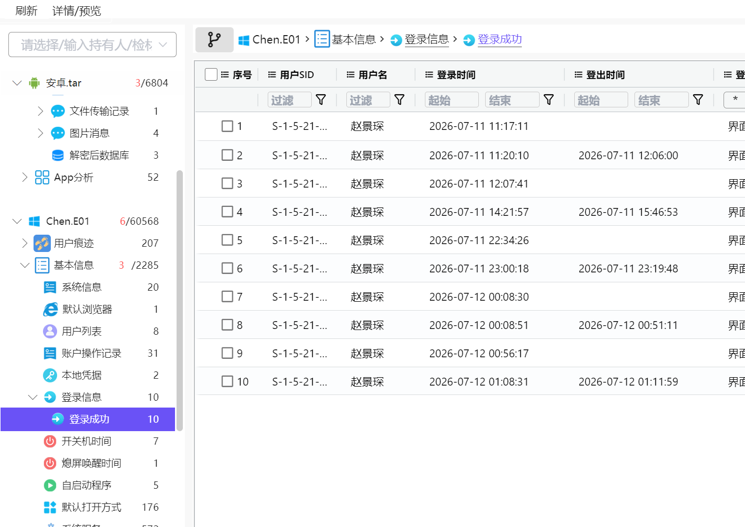Check the checkbox for row 4
This screenshot has height=527, width=745.
(x=228, y=212)
